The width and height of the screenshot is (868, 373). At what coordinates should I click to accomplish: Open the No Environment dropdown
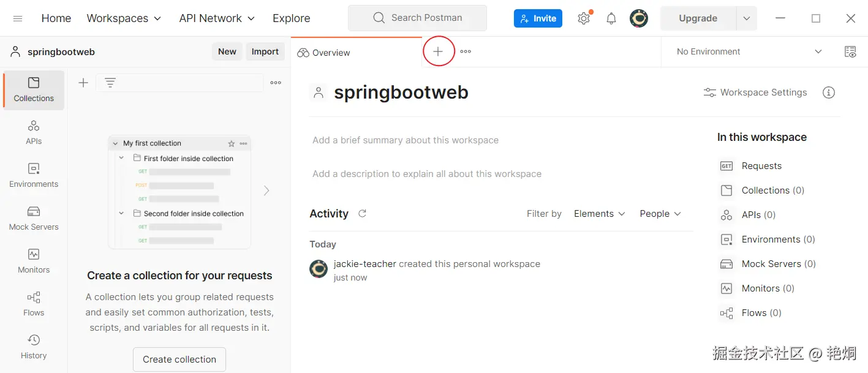749,51
